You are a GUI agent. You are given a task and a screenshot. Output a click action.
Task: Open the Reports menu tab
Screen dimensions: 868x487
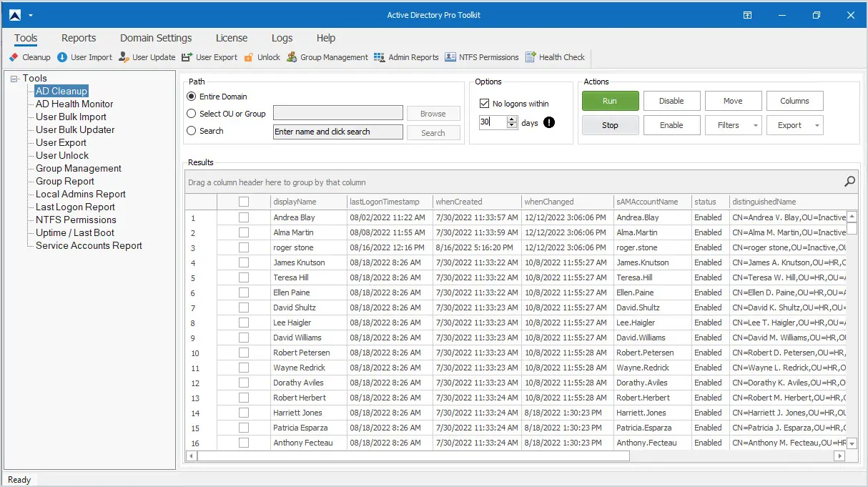(79, 38)
